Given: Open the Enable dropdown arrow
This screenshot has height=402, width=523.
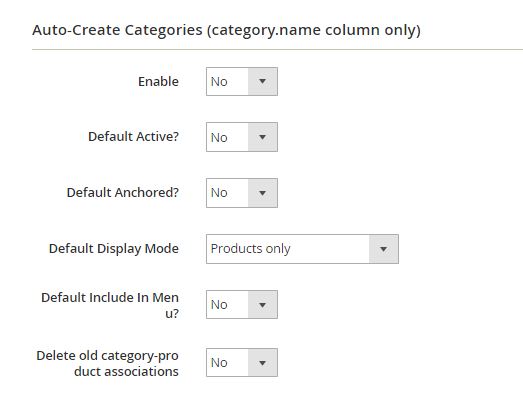Looking at the screenshot, I should (x=263, y=81).
